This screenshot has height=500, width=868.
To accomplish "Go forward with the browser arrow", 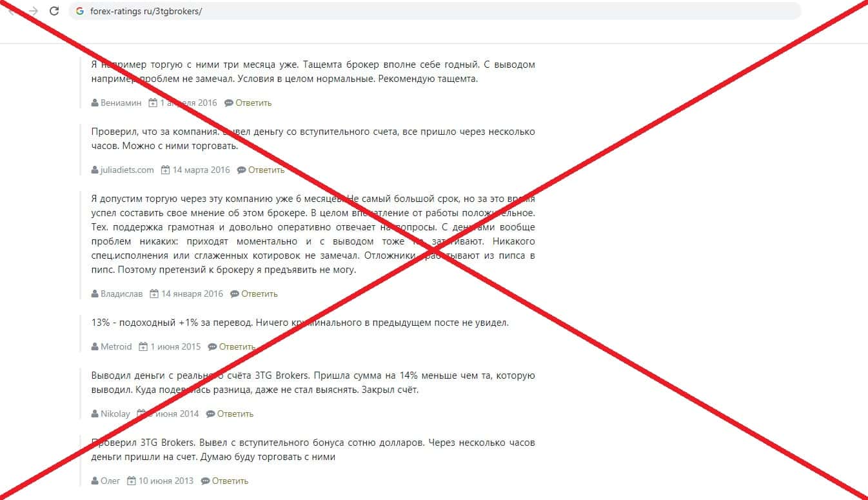I will pyautogui.click(x=34, y=11).
